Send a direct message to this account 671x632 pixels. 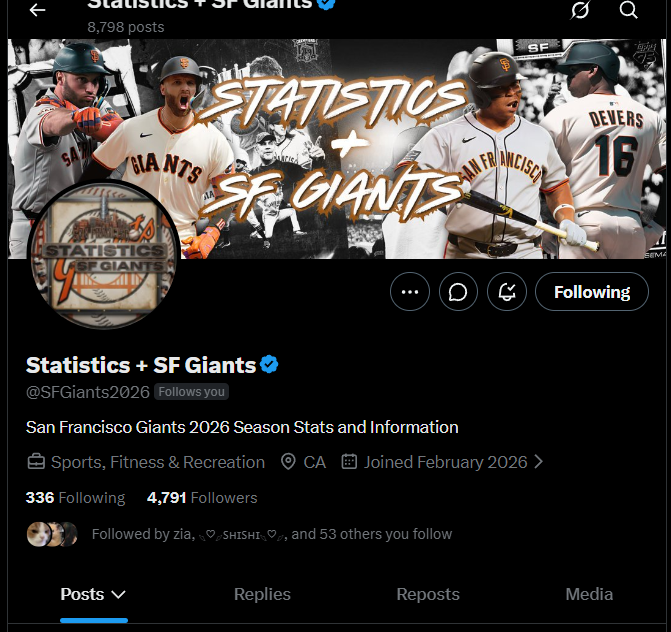[458, 292]
